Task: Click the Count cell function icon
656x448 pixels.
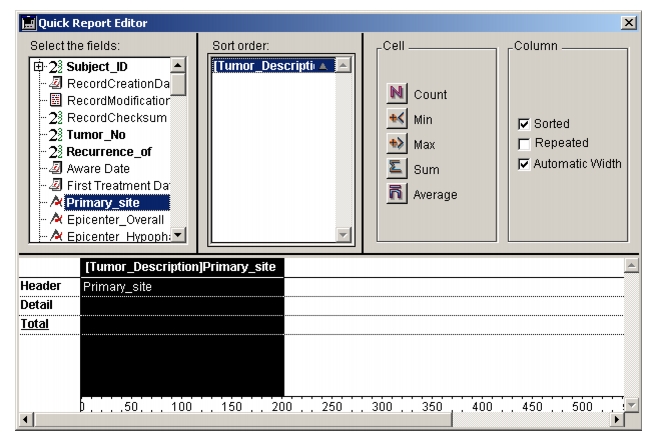Action: pos(396,95)
